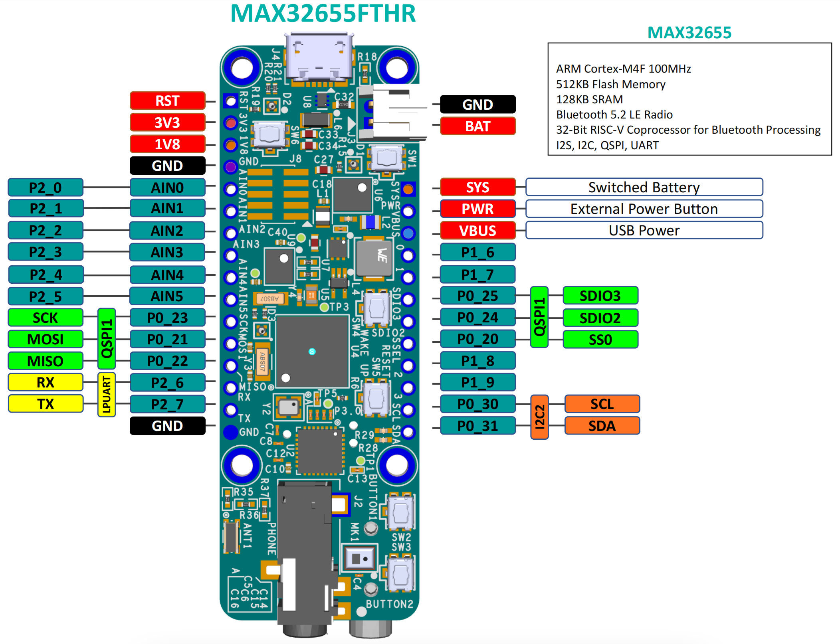Select the green SCK label
The width and height of the screenshot is (840, 644).
46,318
